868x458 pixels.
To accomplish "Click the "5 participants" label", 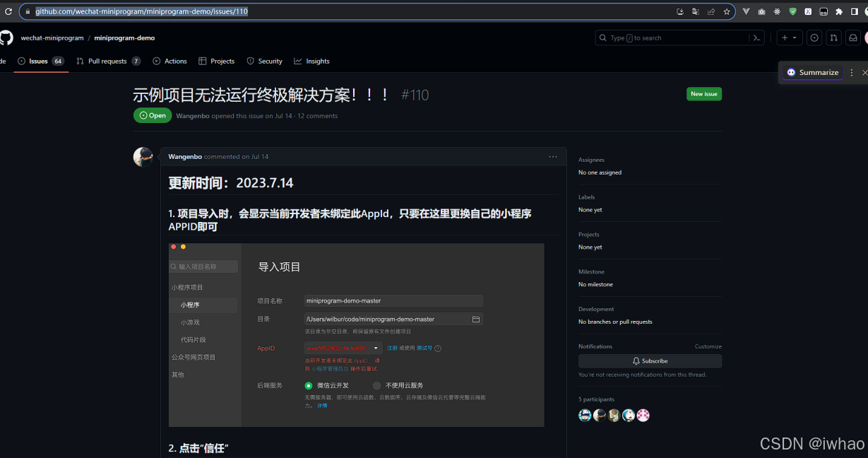I will (597, 399).
